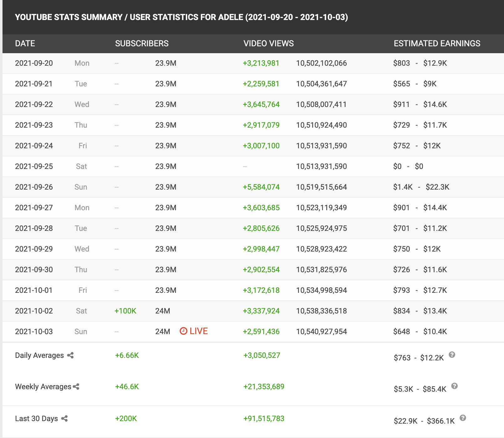Screen dimensions: 504x438
Task: Select the date 2021-09-29
Action: [34, 249]
